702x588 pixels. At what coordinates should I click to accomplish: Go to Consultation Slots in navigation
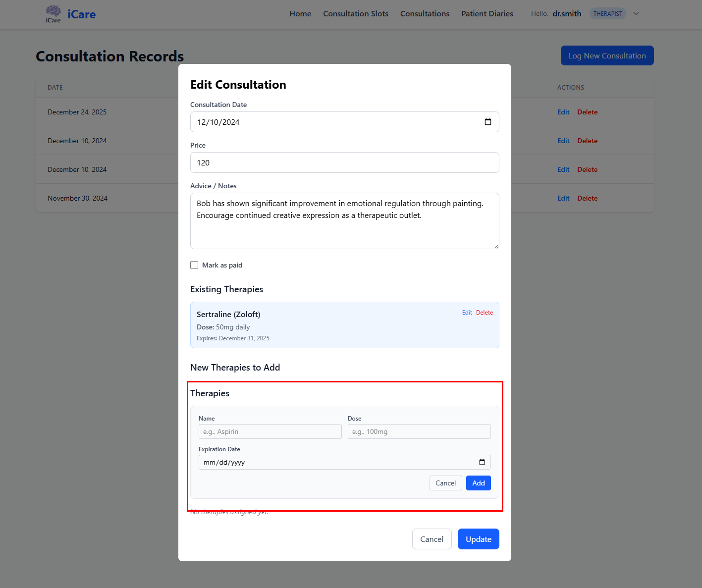(355, 14)
